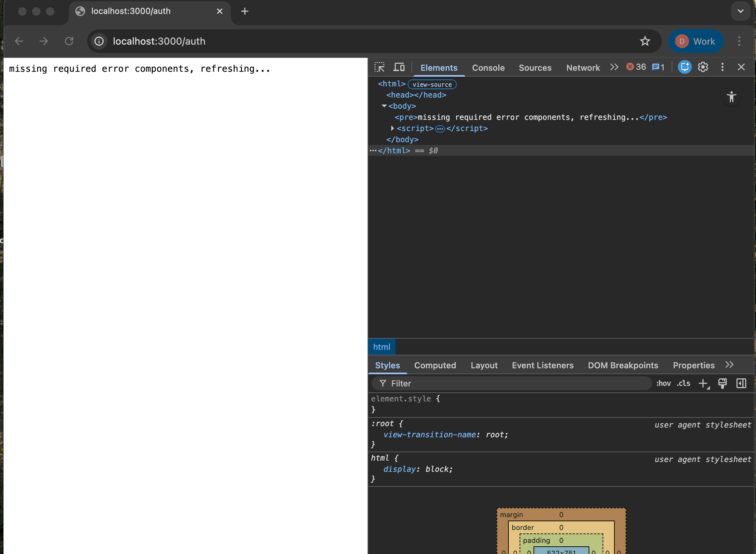
Task: Open the DOM Breakpoints tab
Action: click(x=623, y=365)
